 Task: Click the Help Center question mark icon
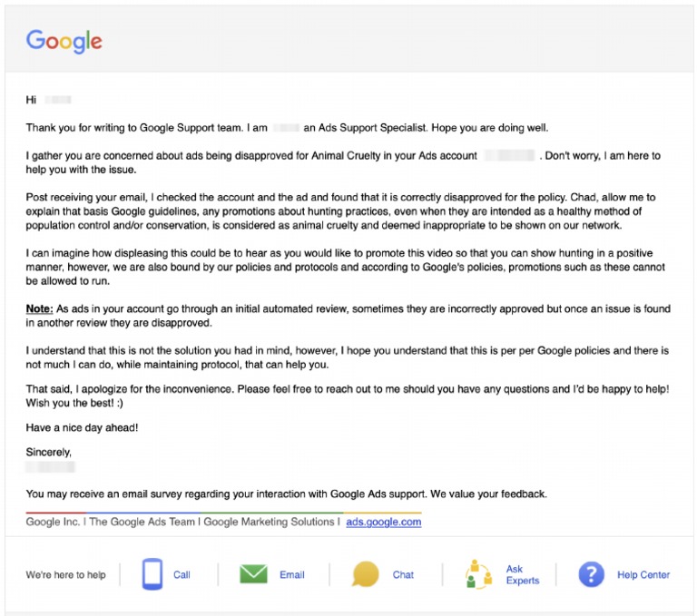(x=592, y=574)
